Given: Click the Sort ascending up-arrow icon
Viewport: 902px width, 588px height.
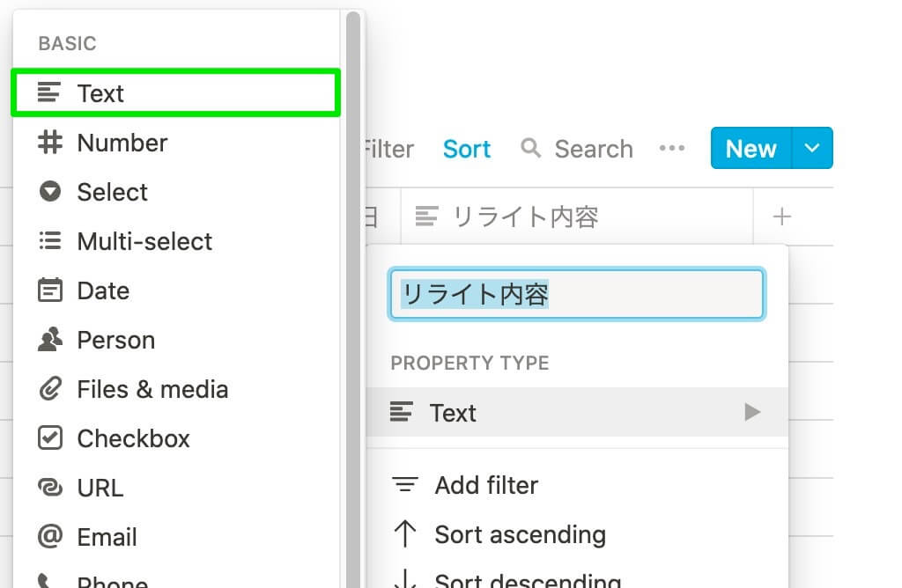Looking at the screenshot, I should [405, 533].
